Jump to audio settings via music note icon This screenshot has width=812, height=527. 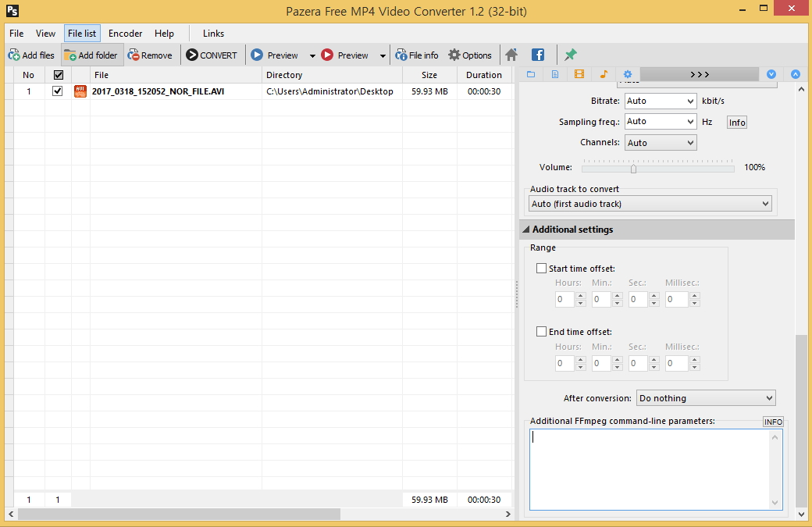[604, 74]
